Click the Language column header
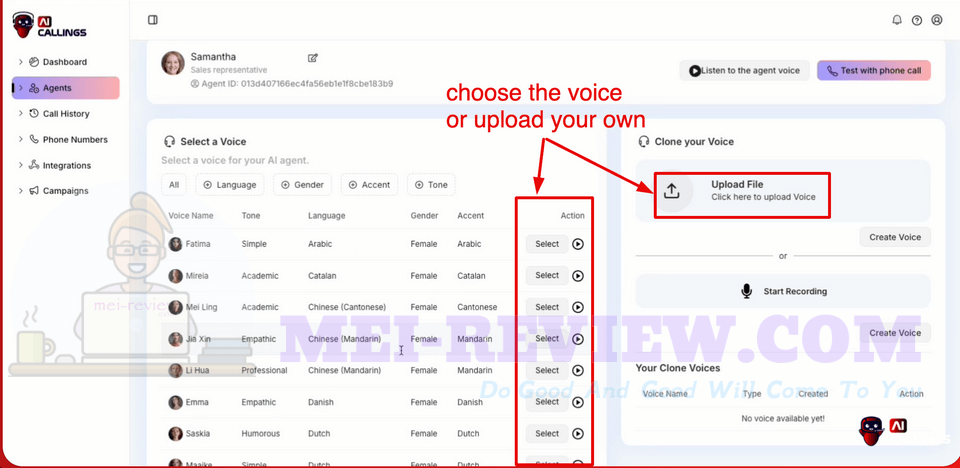The width and height of the screenshot is (960, 468). point(327,216)
